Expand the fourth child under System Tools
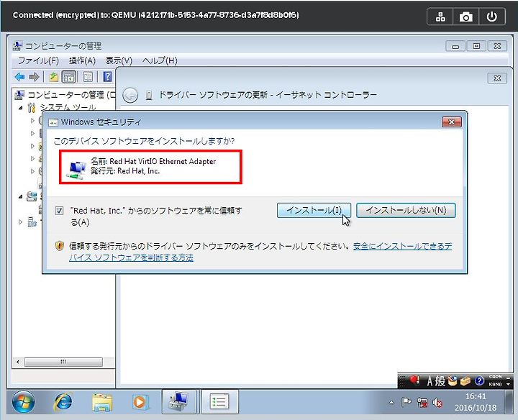The width and height of the screenshot is (518, 420). tap(32, 158)
